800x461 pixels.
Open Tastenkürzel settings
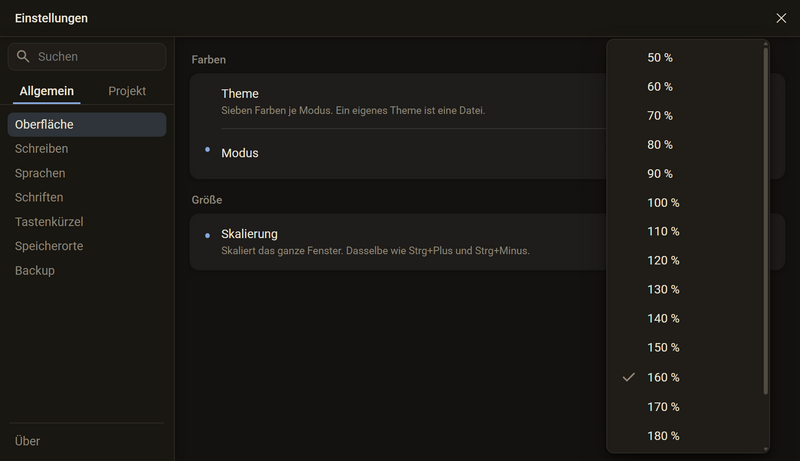(x=87, y=222)
